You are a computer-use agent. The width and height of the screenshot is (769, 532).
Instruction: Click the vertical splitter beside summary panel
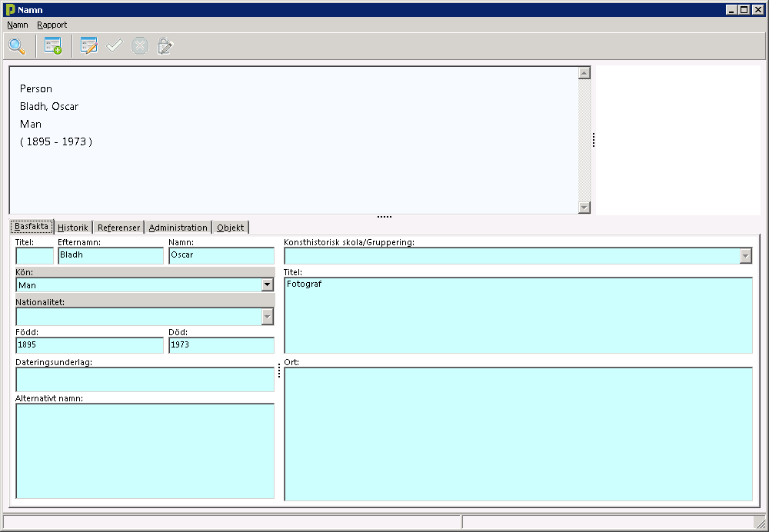click(x=594, y=140)
